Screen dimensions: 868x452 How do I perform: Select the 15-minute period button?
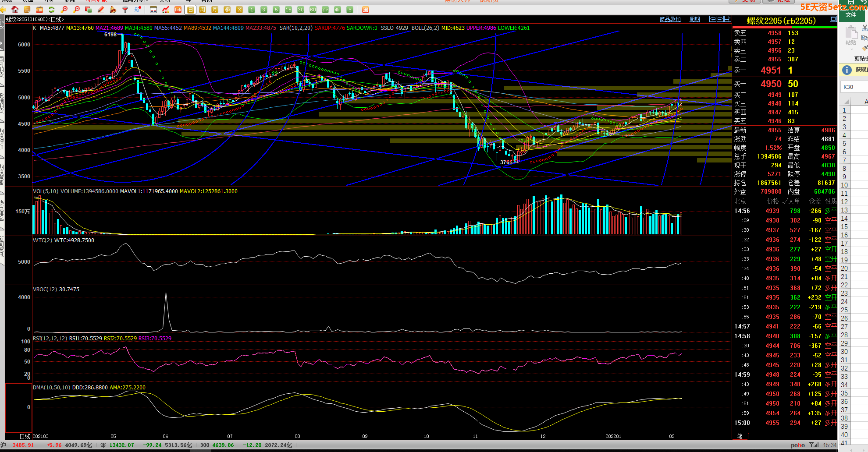[288, 10]
